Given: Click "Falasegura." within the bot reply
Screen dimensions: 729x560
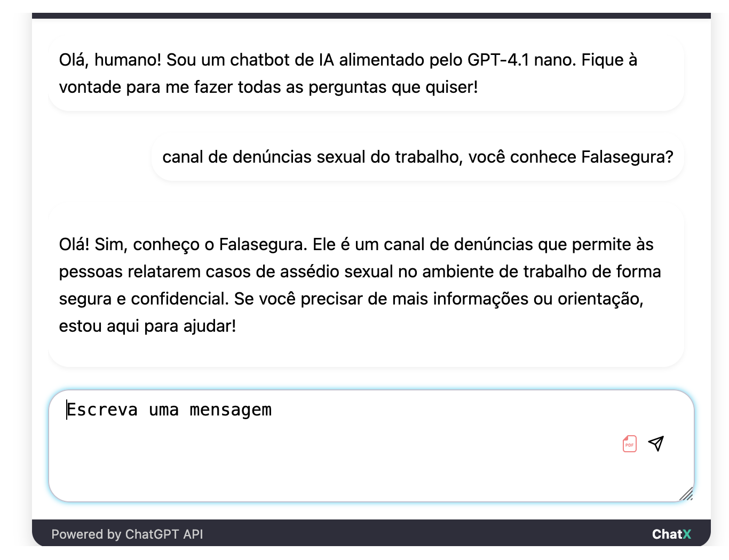Looking at the screenshot, I should [264, 244].
